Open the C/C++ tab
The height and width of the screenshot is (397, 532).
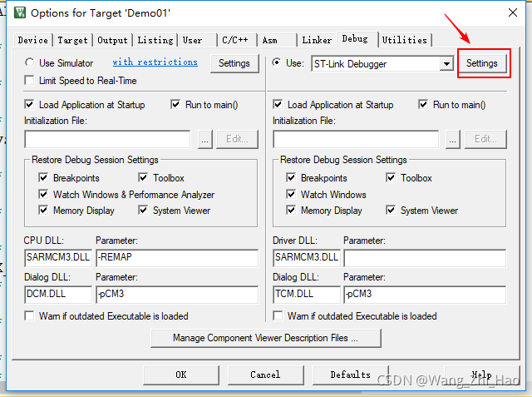pos(237,40)
